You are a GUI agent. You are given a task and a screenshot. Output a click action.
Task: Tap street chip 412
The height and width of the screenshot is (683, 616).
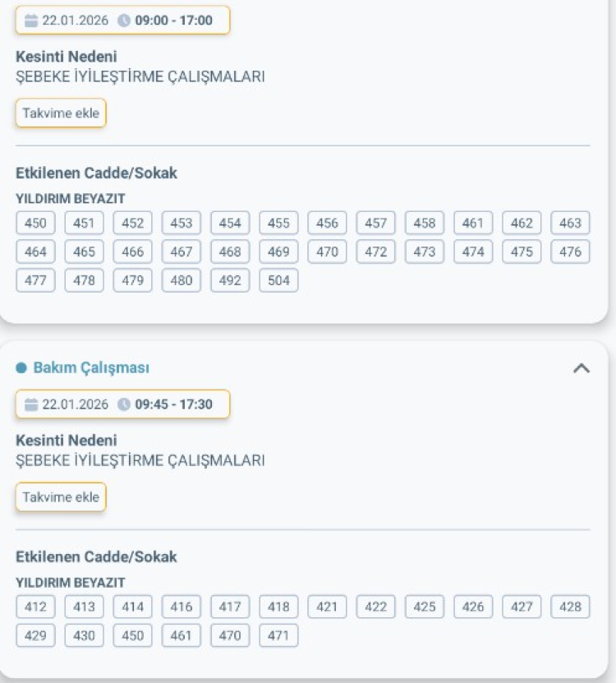pos(35,607)
